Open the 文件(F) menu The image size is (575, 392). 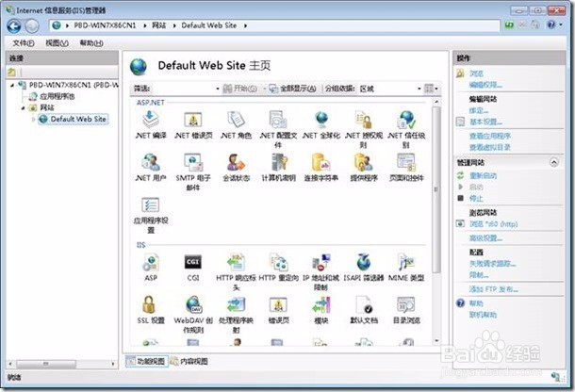(x=24, y=43)
